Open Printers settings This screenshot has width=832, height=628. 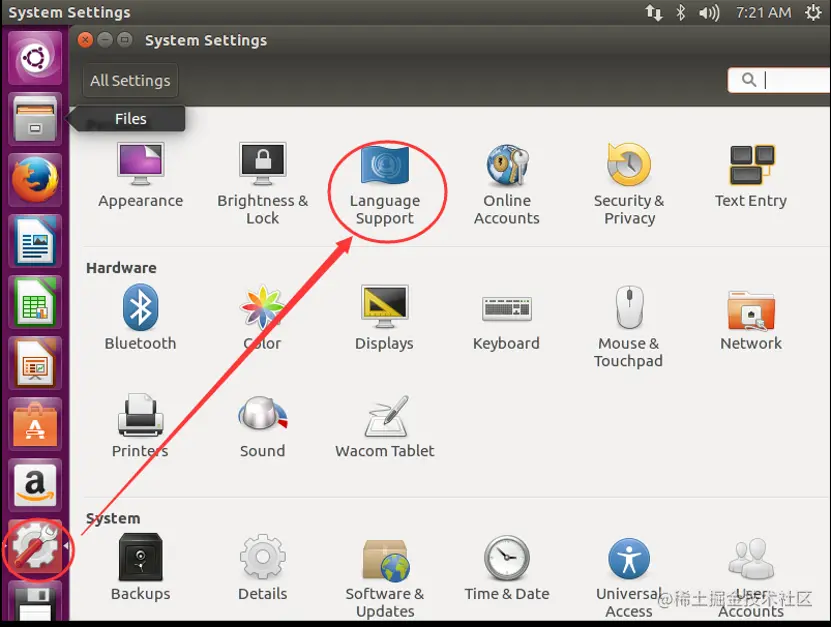click(141, 425)
